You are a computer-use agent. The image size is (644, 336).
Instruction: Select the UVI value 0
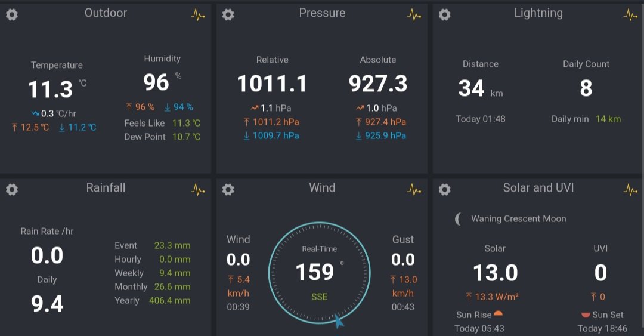(600, 273)
